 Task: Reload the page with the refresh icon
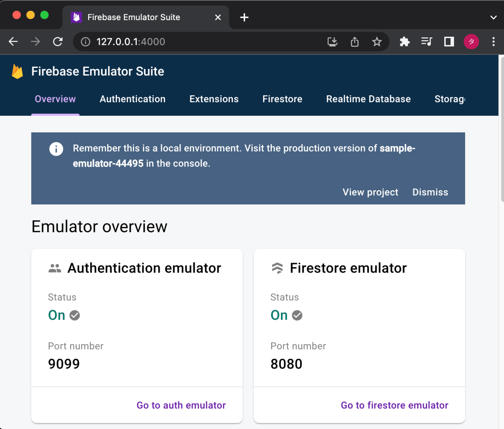coord(58,42)
